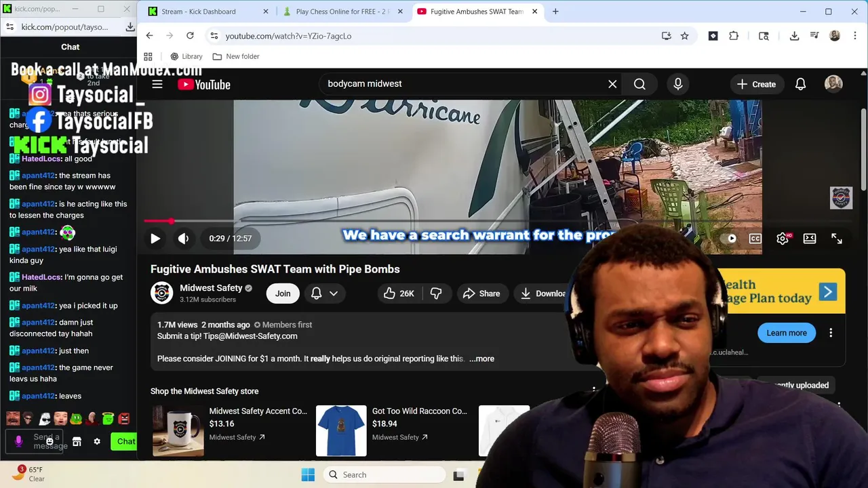Expand notification preference dropdown arrow
This screenshot has height=488, width=868.
pyautogui.click(x=334, y=293)
